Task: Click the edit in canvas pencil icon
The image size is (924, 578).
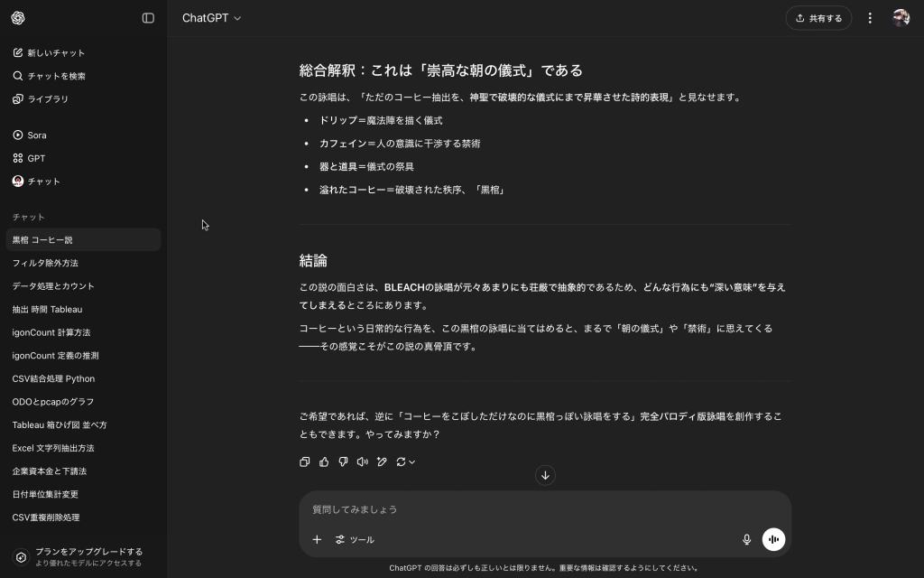Action: coord(382,462)
